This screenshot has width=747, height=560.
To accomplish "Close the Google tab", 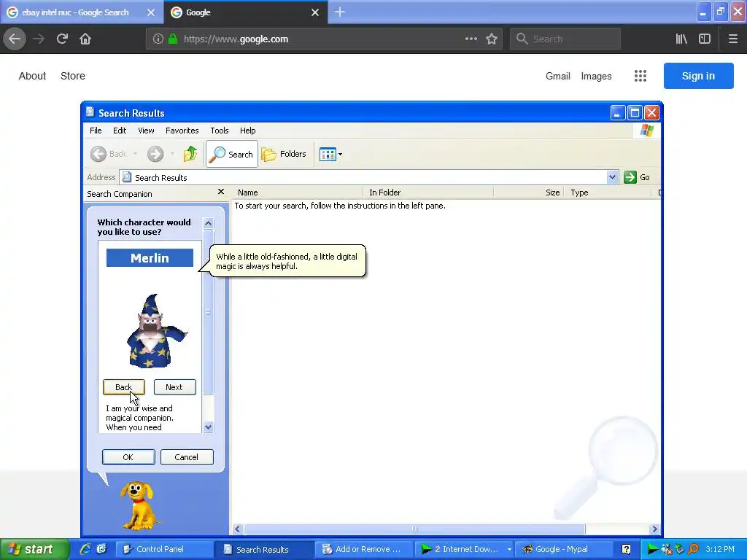I will tap(315, 12).
